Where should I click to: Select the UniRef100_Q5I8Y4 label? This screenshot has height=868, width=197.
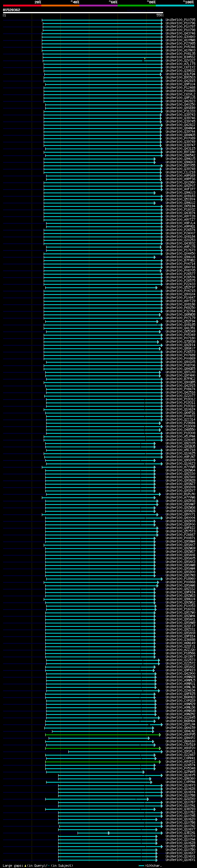coord(180,200)
